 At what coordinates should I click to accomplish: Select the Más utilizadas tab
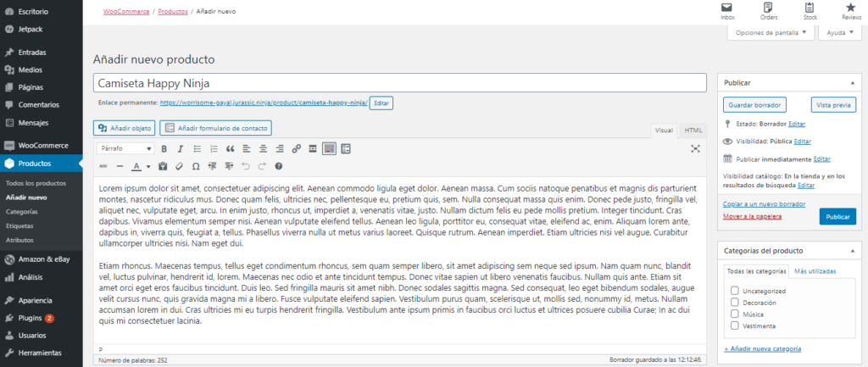815,271
